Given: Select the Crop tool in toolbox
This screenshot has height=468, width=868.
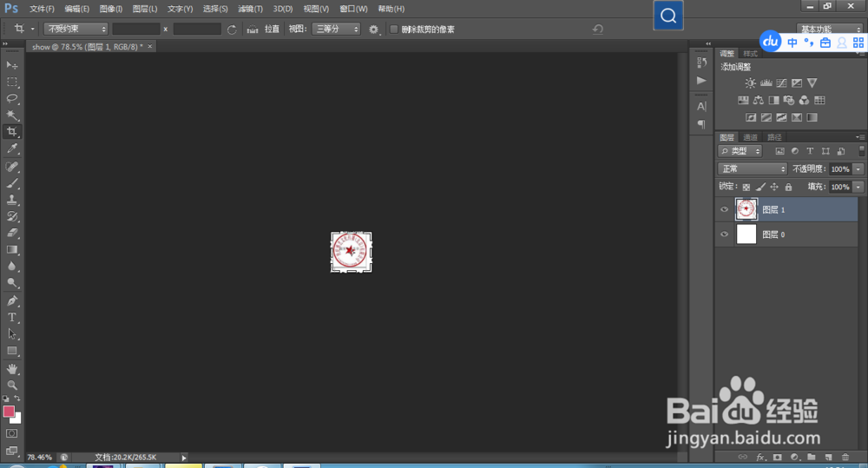Looking at the screenshot, I should (11, 132).
